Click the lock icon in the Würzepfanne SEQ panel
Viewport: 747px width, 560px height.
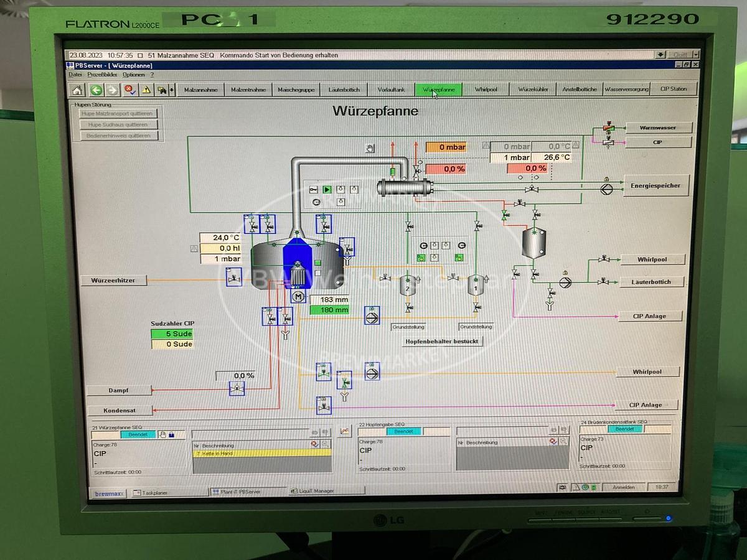(x=171, y=435)
